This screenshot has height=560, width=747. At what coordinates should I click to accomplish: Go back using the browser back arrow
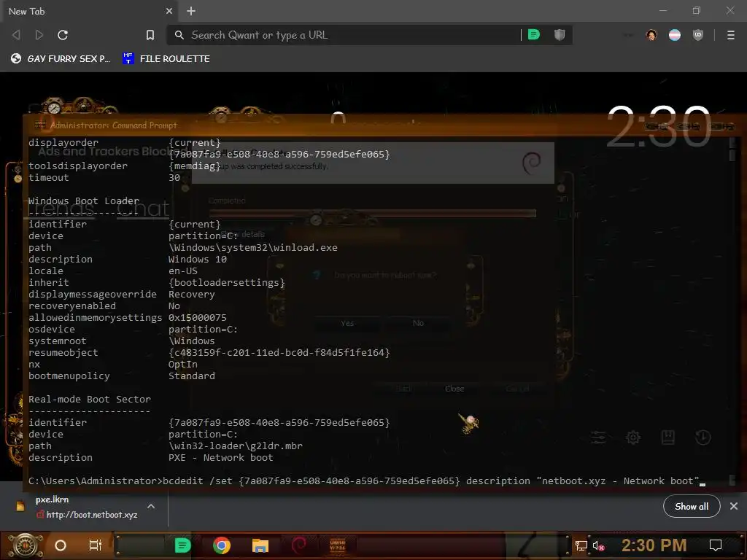(x=16, y=35)
